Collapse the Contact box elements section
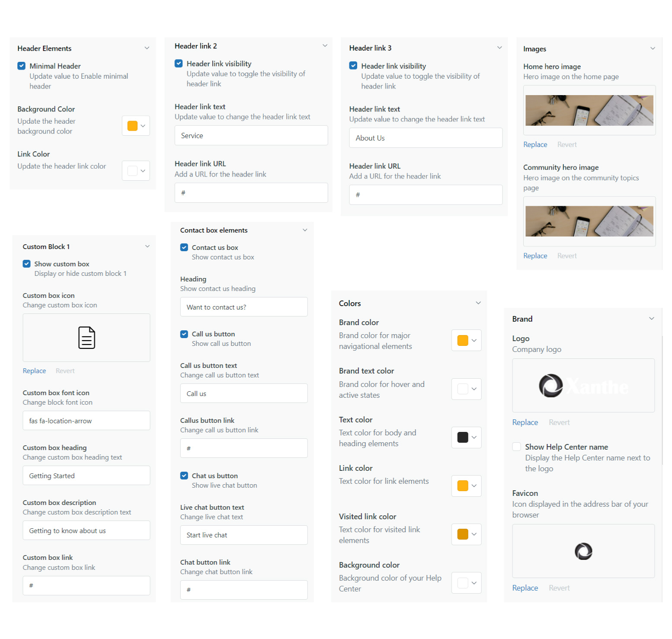Image resolution: width=672 pixels, height=639 pixels. 305,230
